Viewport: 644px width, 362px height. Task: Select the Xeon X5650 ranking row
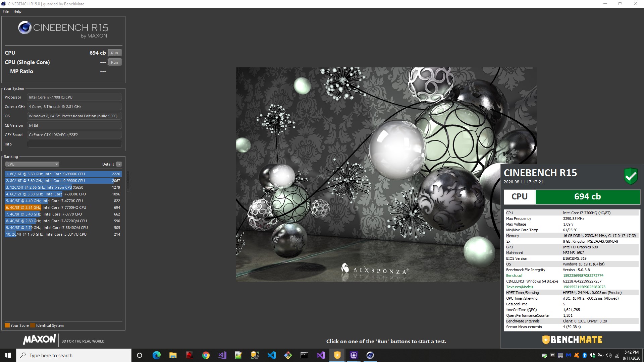pos(63,187)
